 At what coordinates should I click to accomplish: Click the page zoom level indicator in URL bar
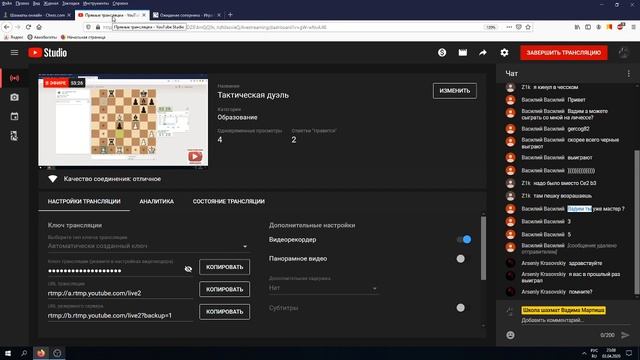(x=491, y=27)
